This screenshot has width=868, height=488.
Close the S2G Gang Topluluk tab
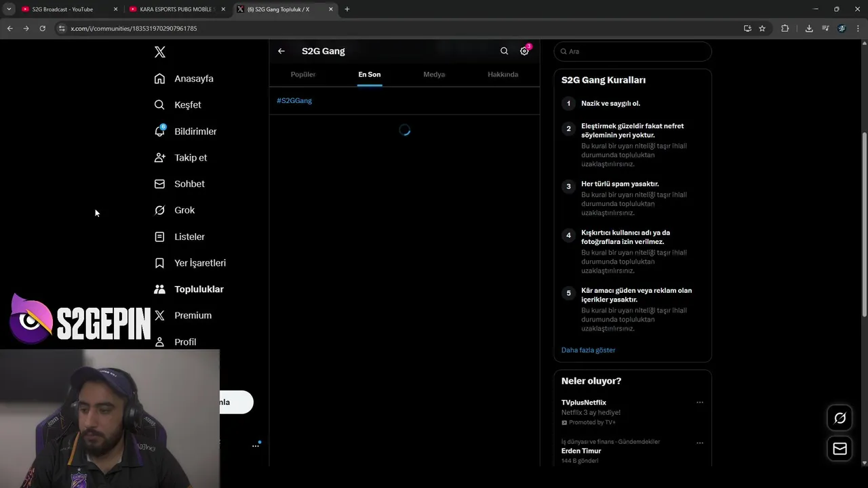coord(331,9)
